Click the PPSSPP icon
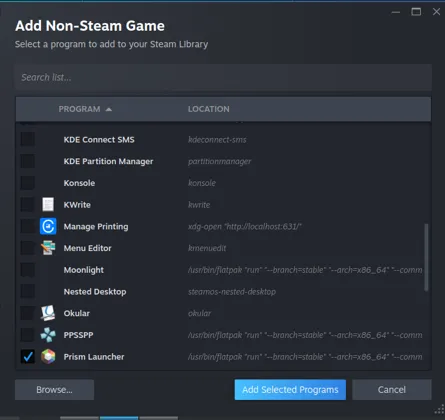445x420 pixels. pyautogui.click(x=48, y=335)
